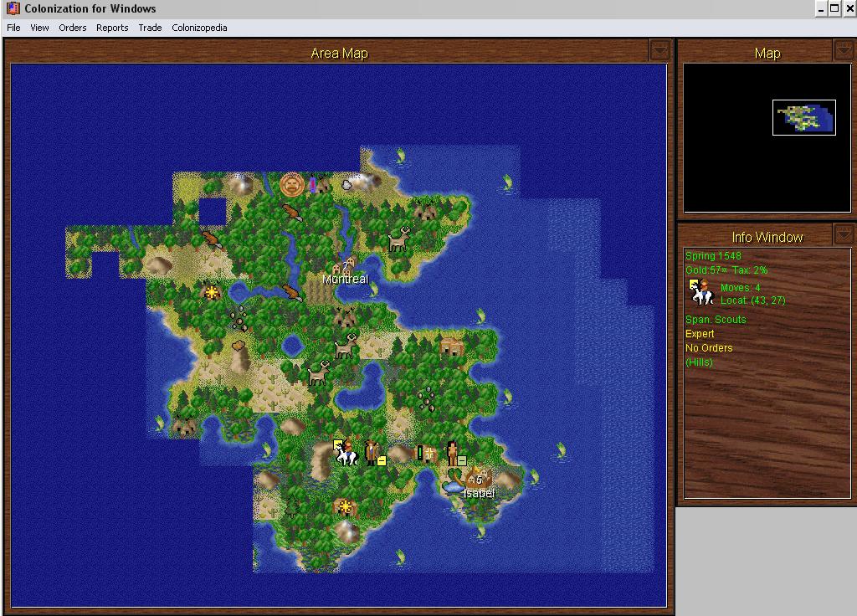The width and height of the screenshot is (857, 616).
Task: Click the round stone-face capital icon
Action: point(292,184)
